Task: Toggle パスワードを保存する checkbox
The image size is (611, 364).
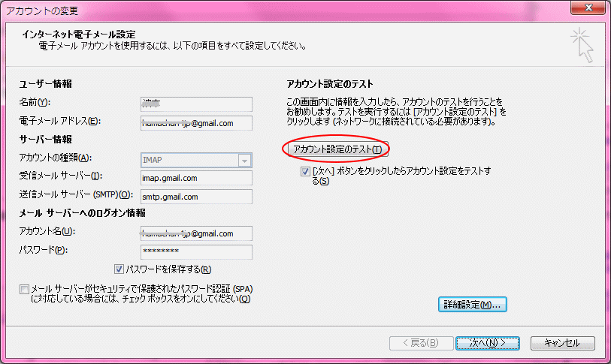Action: [119, 269]
